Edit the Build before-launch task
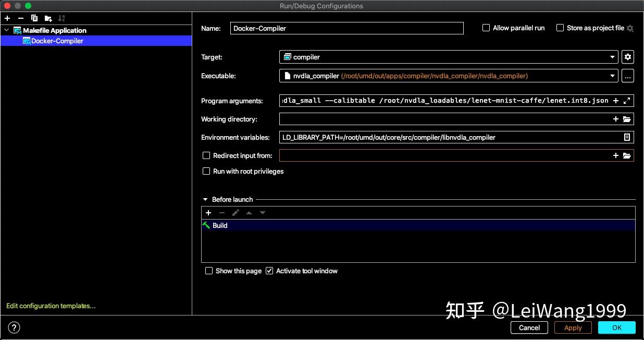The height and width of the screenshot is (340, 644). point(236,213)
